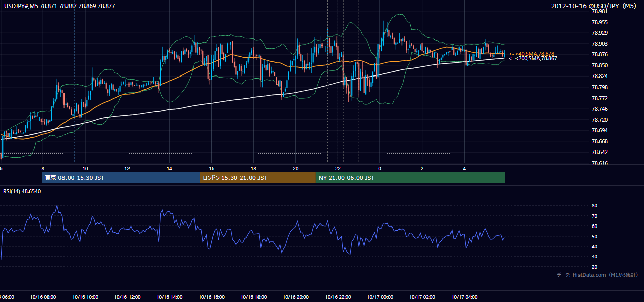Click the 10/17 00:00 date label
This screenshot has width=644, height=302.
coord(380,297)
